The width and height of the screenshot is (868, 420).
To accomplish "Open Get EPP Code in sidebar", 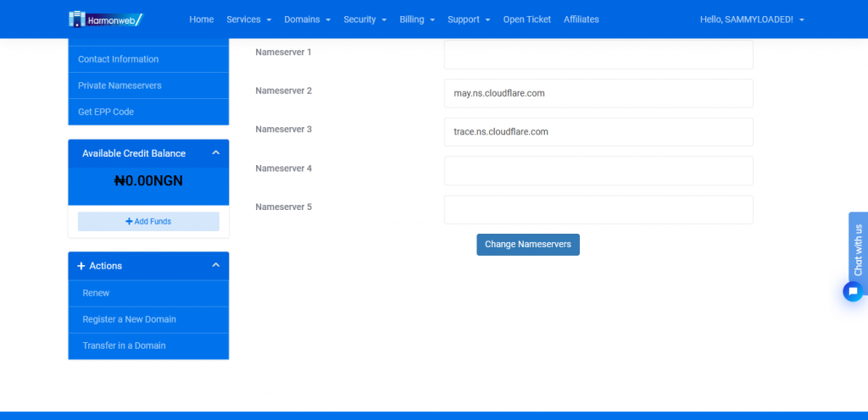I will [106, 112].
